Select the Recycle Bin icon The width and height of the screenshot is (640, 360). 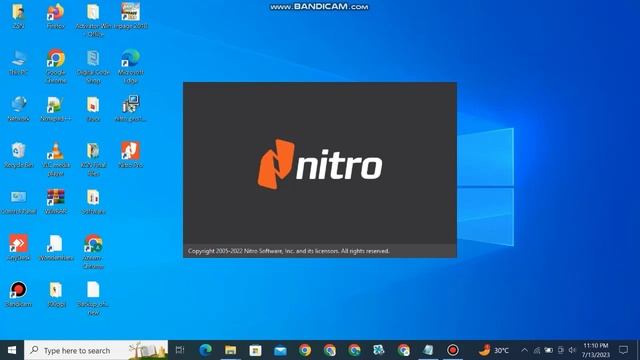click(18, 155)
